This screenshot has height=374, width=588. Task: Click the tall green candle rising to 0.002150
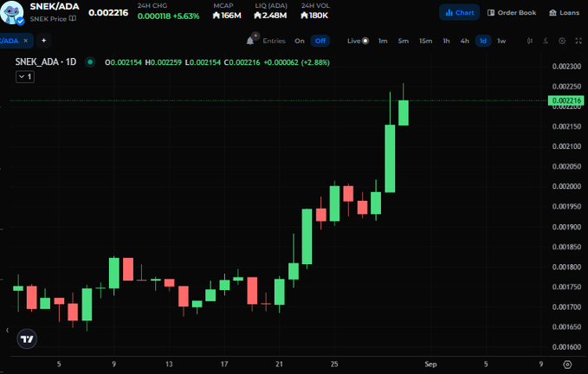click(390, 158)
